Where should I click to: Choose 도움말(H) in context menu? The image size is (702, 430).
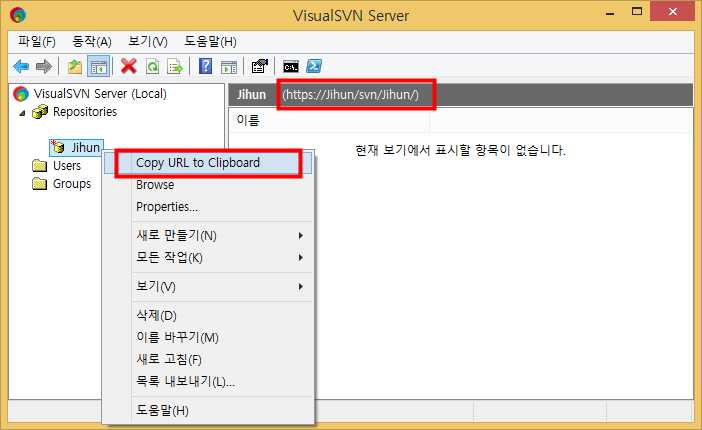208,410
